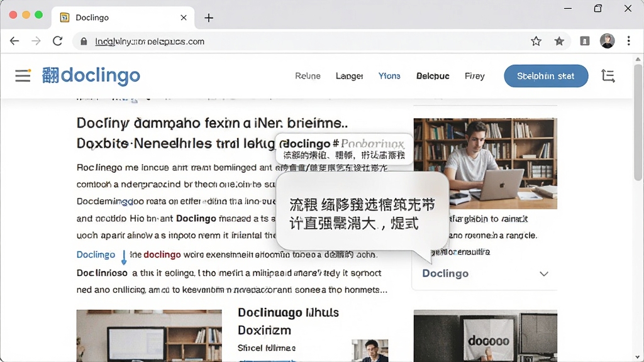Viewport: 644px width, 362px height.
Task: Open the side panel icon in toolbar
Action: (585, 41)
